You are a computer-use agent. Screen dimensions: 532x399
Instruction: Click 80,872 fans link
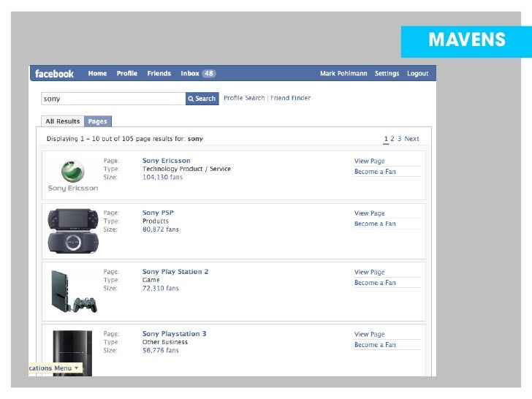[161, 229]
